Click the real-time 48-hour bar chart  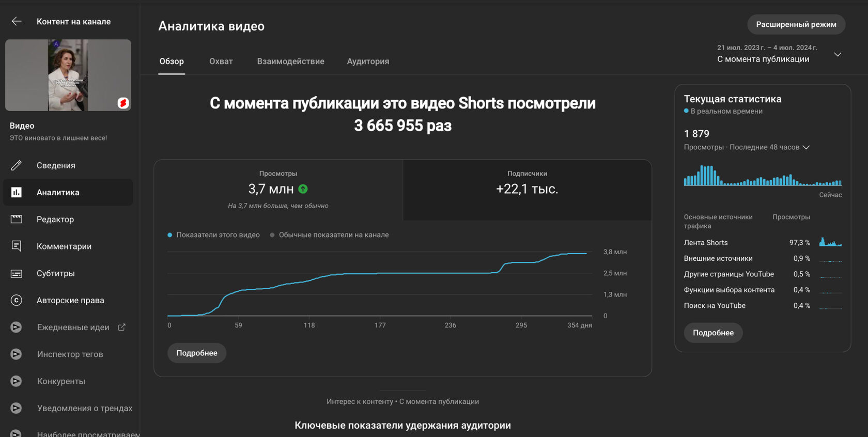point(763,176)
